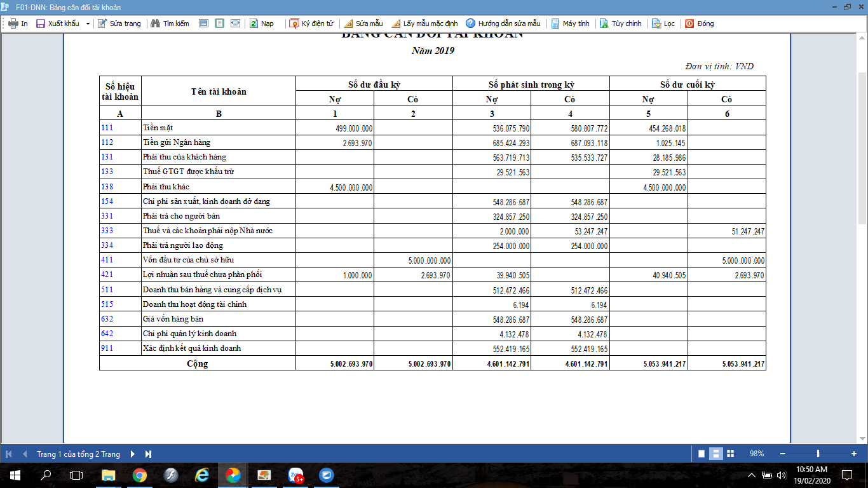Screen dimensions: 868x488
Task: Open account 111 link in table
Action: click(107, 128)
